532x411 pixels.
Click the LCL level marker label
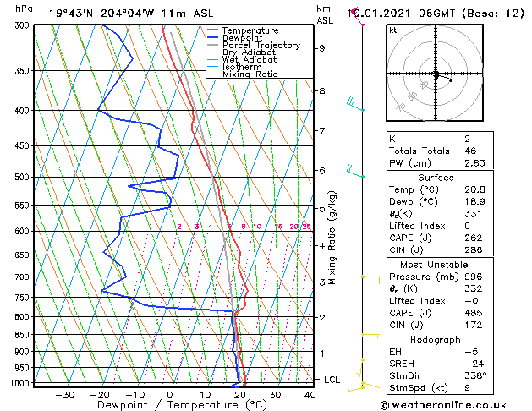pyautogui.click(x=332, y=380)
